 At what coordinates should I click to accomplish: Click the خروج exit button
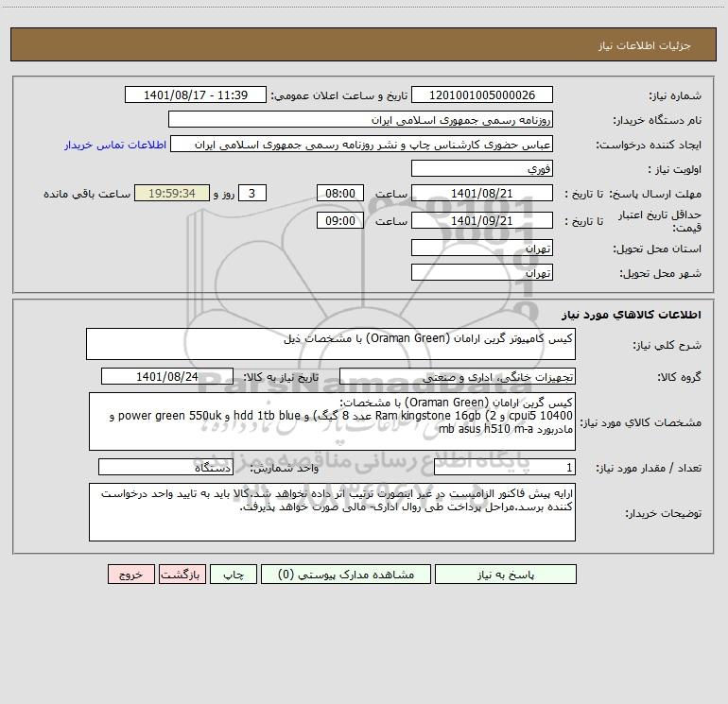click(130, 574)
